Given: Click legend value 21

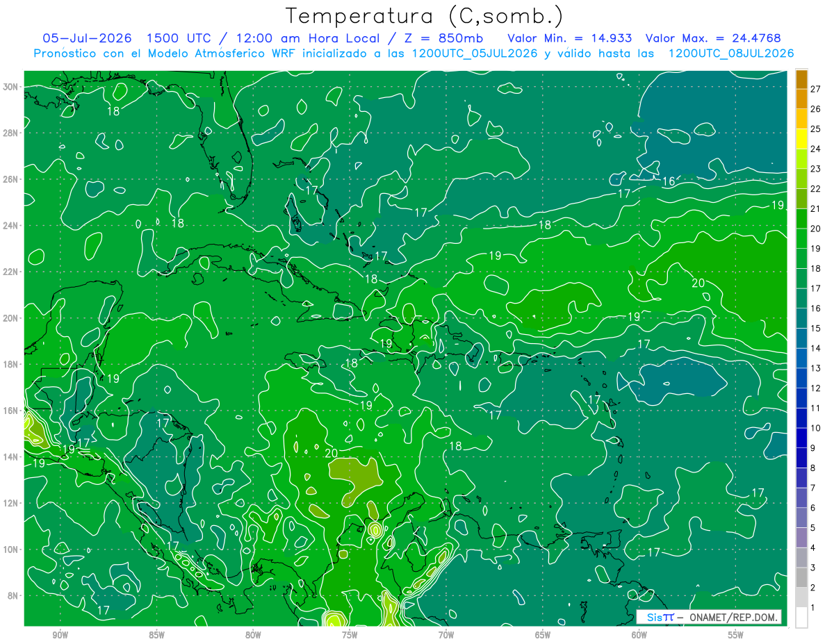Looking at the screenshot, I should click(x=815, y=208).
